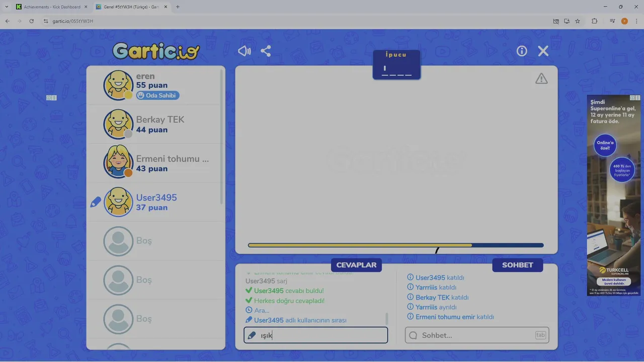This screenshot has width=644, height=362.
Task: Focus the Sohbet chat input field
Action: [477, 335]
